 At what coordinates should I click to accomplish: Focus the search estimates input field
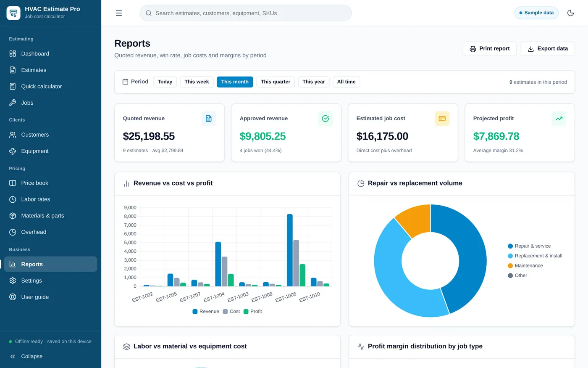coord(246,13)
